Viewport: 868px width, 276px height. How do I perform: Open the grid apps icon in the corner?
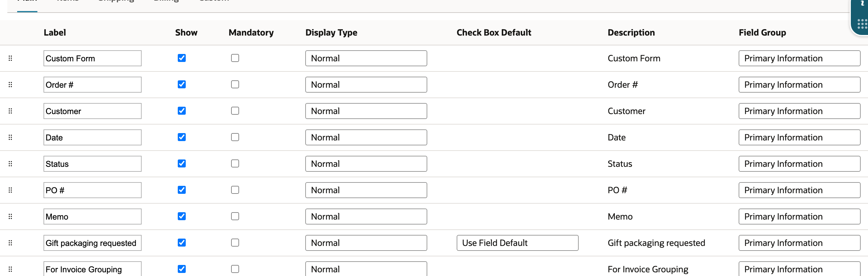point(862,24)
